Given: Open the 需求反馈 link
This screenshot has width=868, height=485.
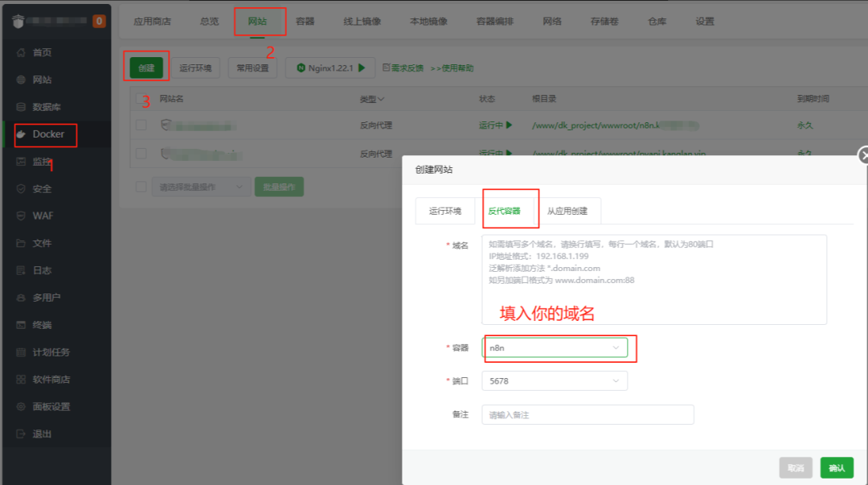Looking at the screenshot, I should point(403,68).
